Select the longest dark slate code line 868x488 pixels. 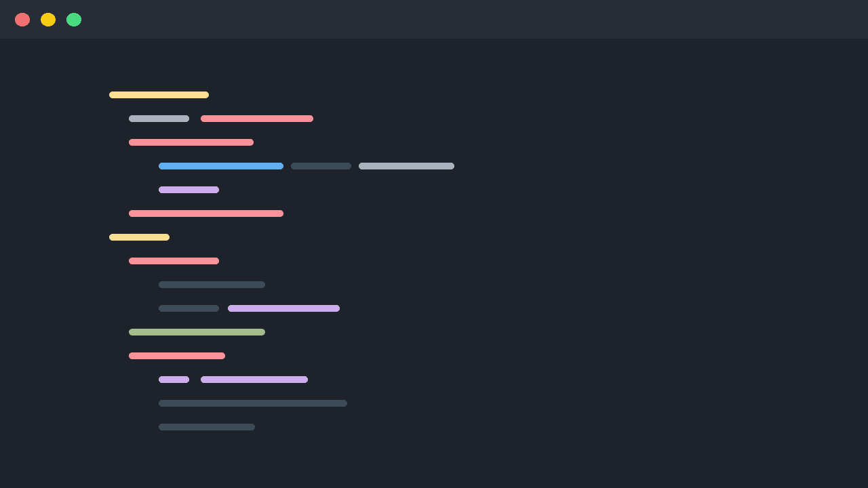pyautogui.click(x=253, y=403)
